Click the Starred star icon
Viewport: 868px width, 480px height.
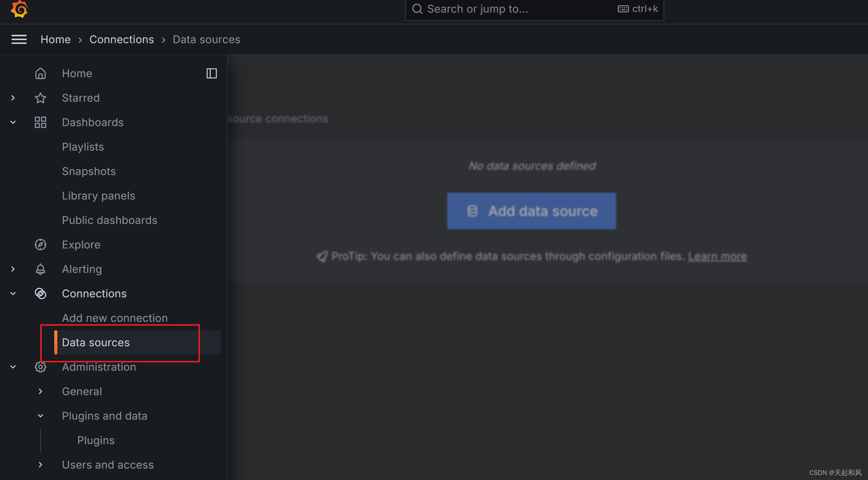point(41,98)
